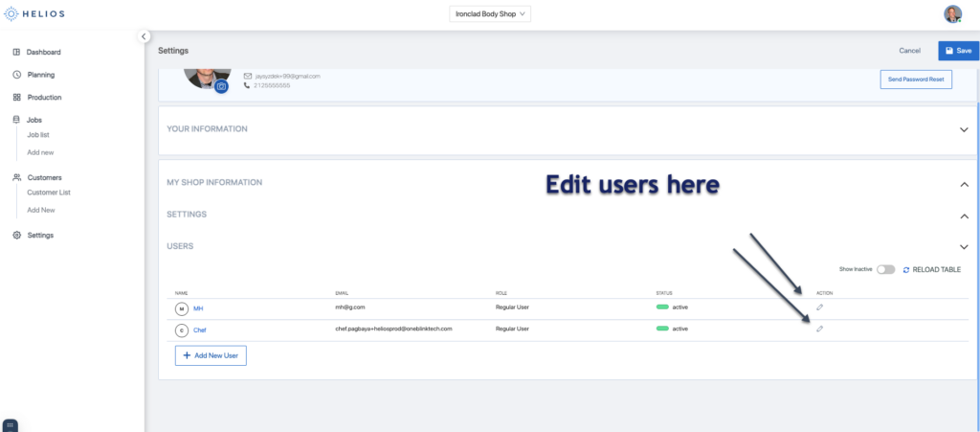Open Customer List in sidebar

pyautogui.click(x=49, y=192)
